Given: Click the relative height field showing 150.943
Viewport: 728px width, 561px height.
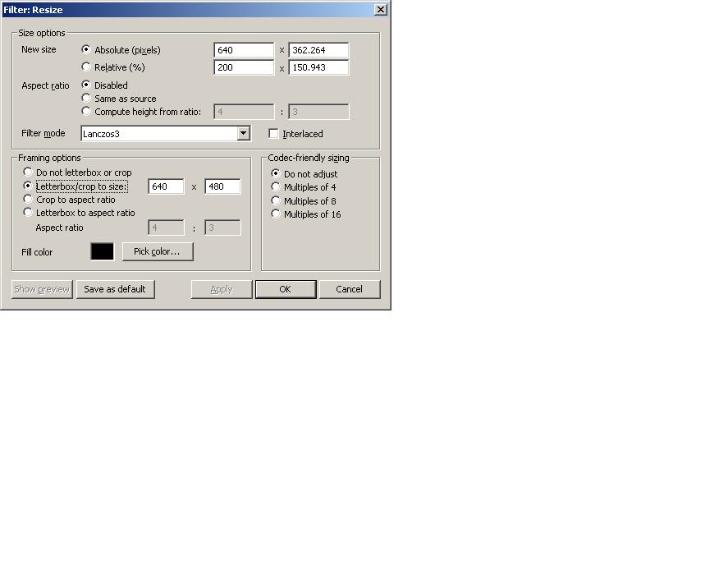Looking at the screenshot, I should click(x=318, y=67).
